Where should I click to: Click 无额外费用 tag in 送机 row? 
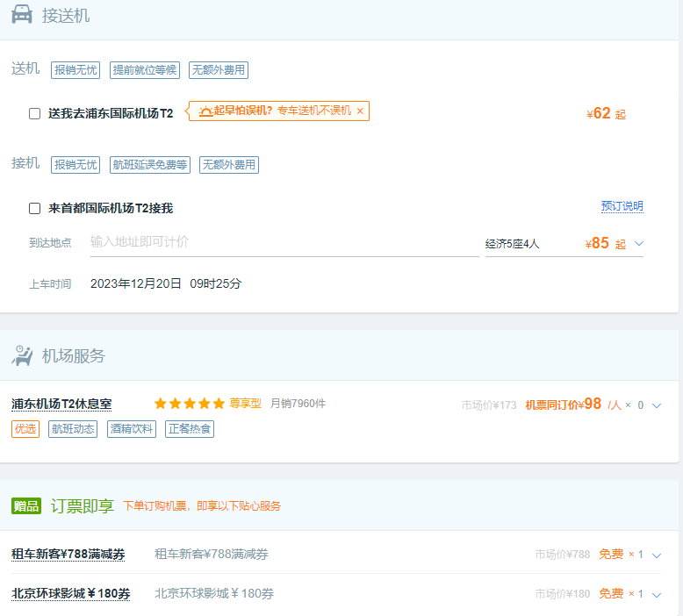pos(219,70)
